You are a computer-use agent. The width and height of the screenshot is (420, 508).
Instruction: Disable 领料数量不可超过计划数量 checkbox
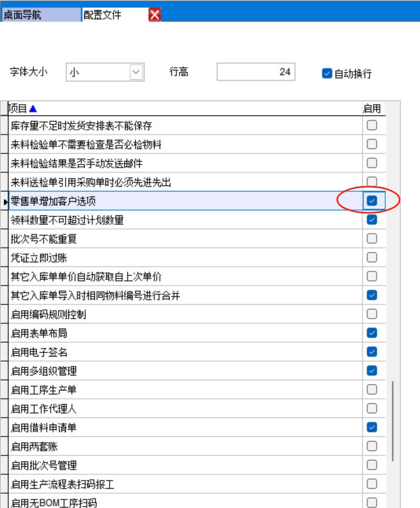click(x=372, y=220)
